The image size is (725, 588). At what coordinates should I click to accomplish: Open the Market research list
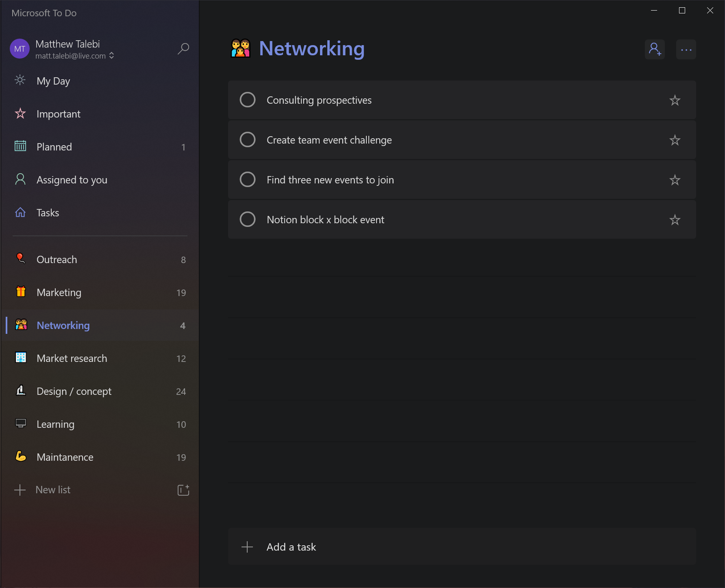(x=72, y=358)
